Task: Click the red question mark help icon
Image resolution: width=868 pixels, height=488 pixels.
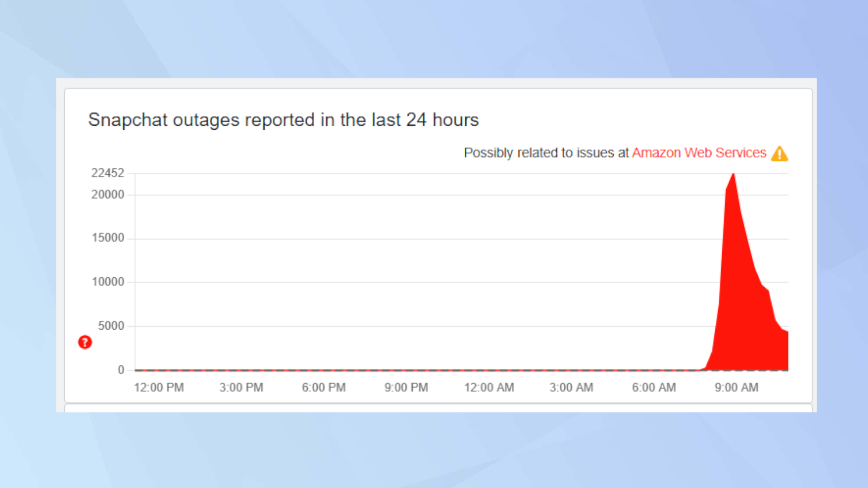Action: [x=85, y=342]
